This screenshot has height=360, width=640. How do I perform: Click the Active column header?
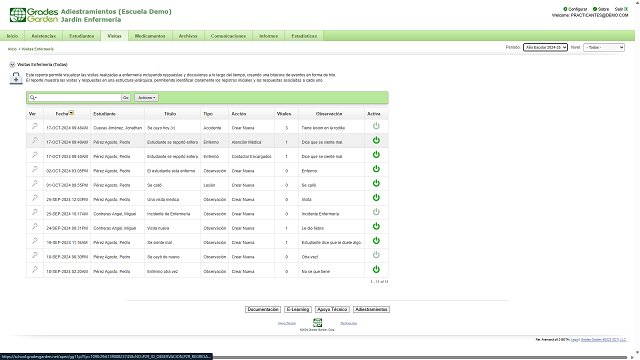click(373, 114)
